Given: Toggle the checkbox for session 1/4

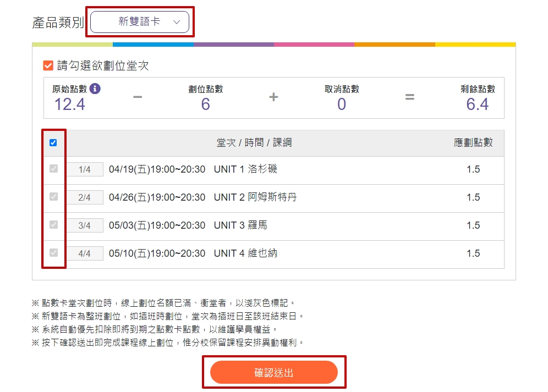Looking at the screenshot, I should 53,169.
